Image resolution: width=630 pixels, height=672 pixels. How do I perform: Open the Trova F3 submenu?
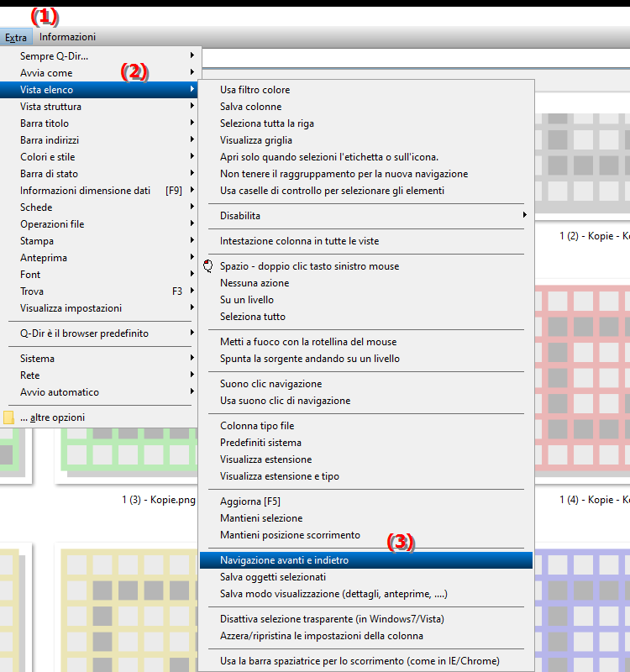98,291
